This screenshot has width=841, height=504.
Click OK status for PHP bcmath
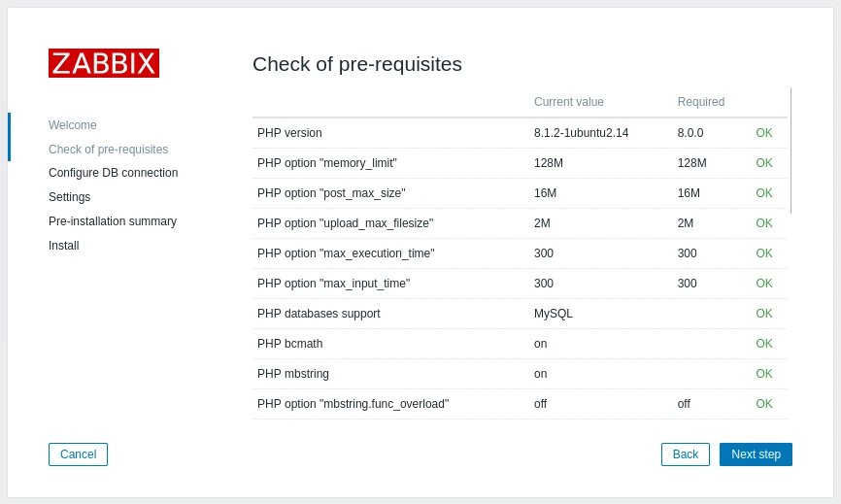pos(763,344)
